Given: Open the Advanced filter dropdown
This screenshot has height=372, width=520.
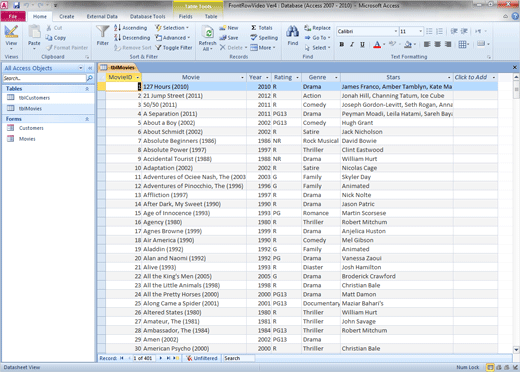Looking at the screenshot, I should pos(173,38).
